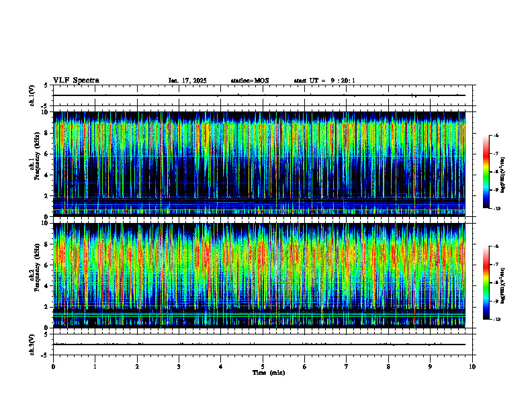Viewport: 532px width, 411px height.
Task: Click the ch.1 spectrogram panel
Action: pyautogui.click(x=259, y=164)
